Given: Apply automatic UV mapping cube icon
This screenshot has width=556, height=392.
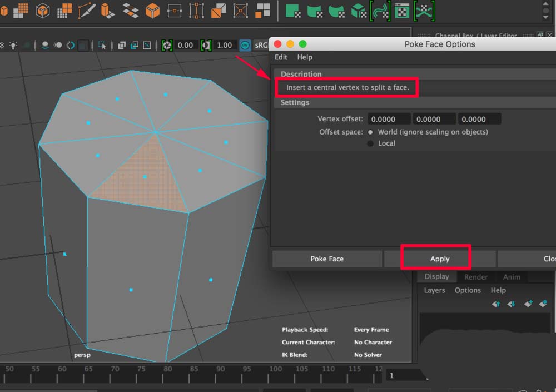Looking at the screenshot, I should pos(358,11).
